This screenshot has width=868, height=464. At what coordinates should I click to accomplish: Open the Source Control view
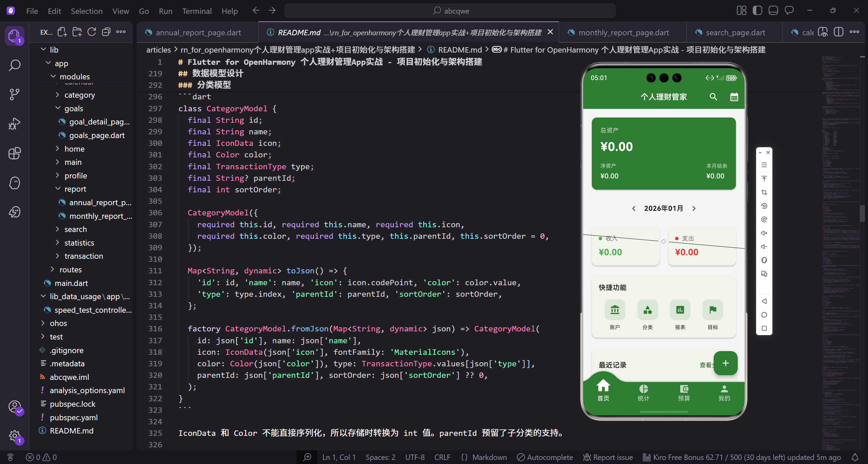[15, 94]
